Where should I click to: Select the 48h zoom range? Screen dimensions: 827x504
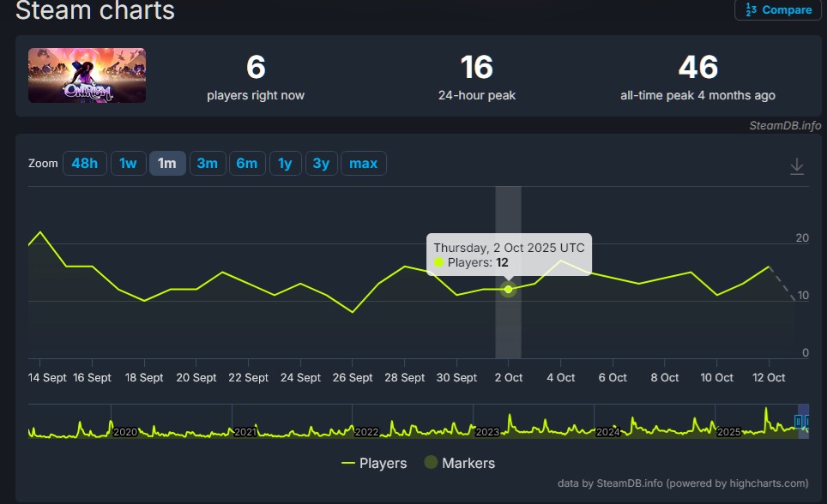85,164
